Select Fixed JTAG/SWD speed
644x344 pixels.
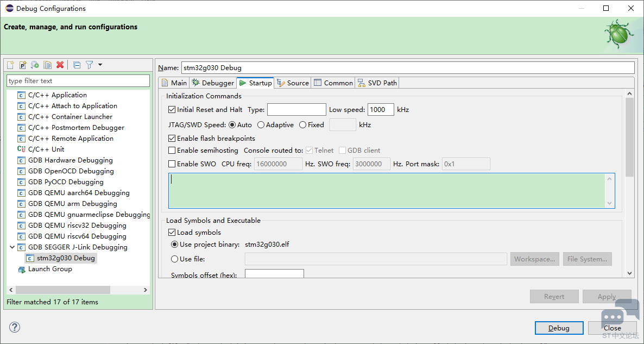[x=302, y=124]
